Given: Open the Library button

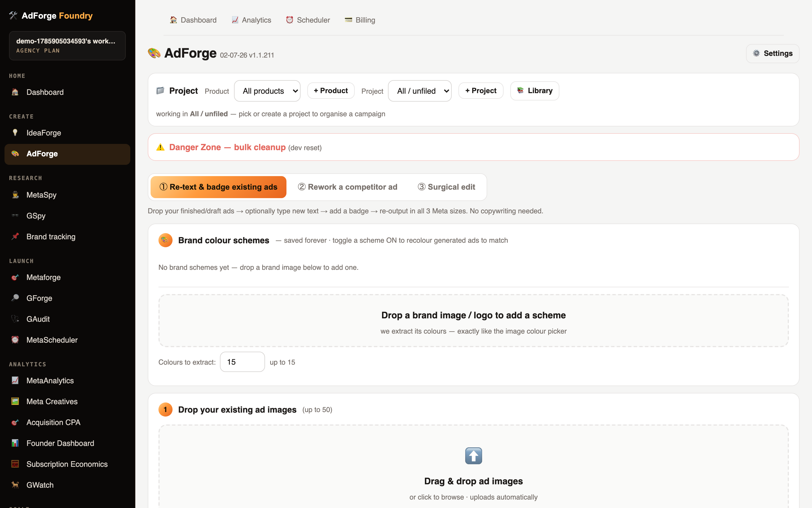Looking at the screenshot, I should click(x=535, y=91).
